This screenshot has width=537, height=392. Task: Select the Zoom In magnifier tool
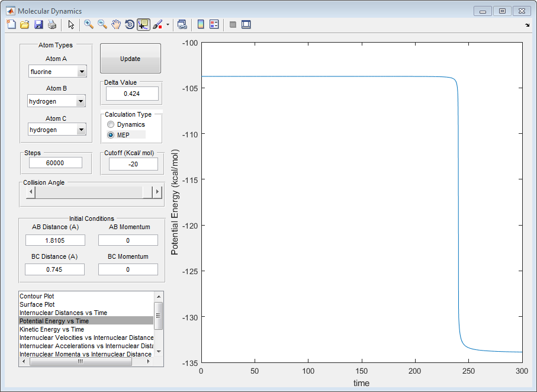pos(89,24)
